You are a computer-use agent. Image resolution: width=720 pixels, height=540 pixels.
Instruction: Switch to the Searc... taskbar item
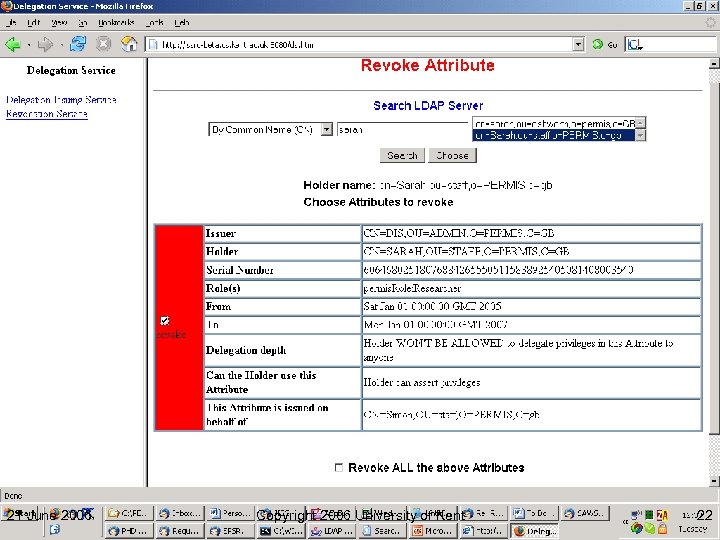pos(382,531)
